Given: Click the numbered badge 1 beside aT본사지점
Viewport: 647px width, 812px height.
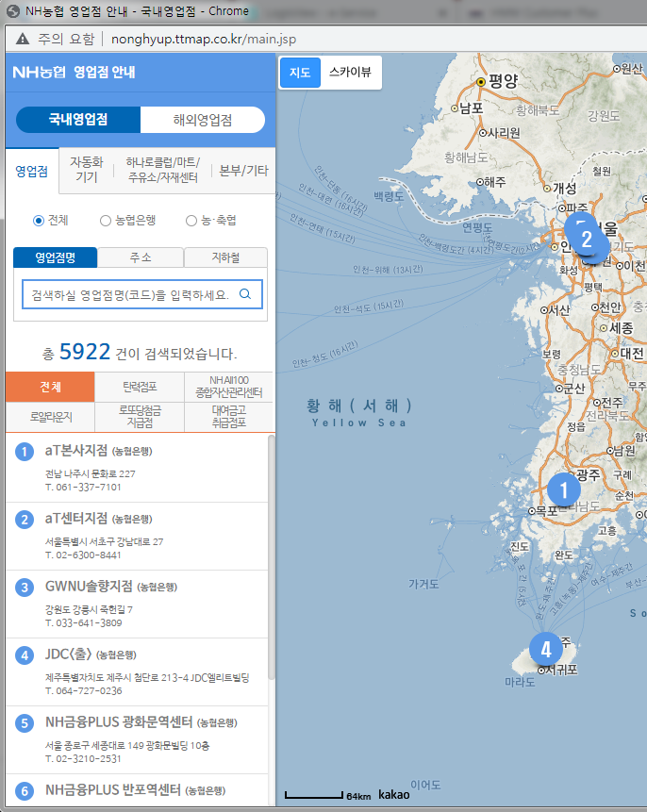Looking at the screenshot, I should pyautogui.click(x=25, y=452).
